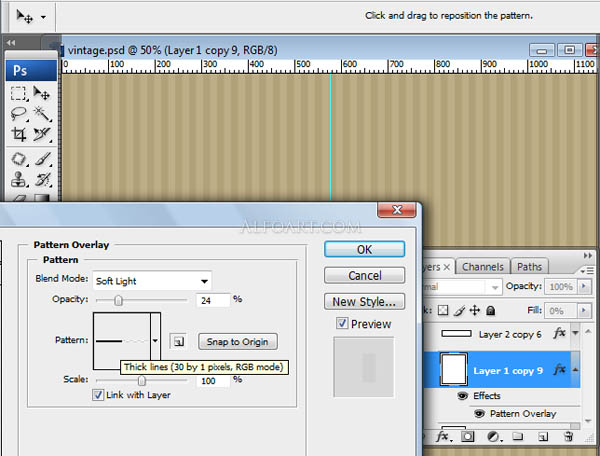The width and height of the screenshot is (600, 456).
Task: Open the pattern picker arrow
Action: (155, 340)
